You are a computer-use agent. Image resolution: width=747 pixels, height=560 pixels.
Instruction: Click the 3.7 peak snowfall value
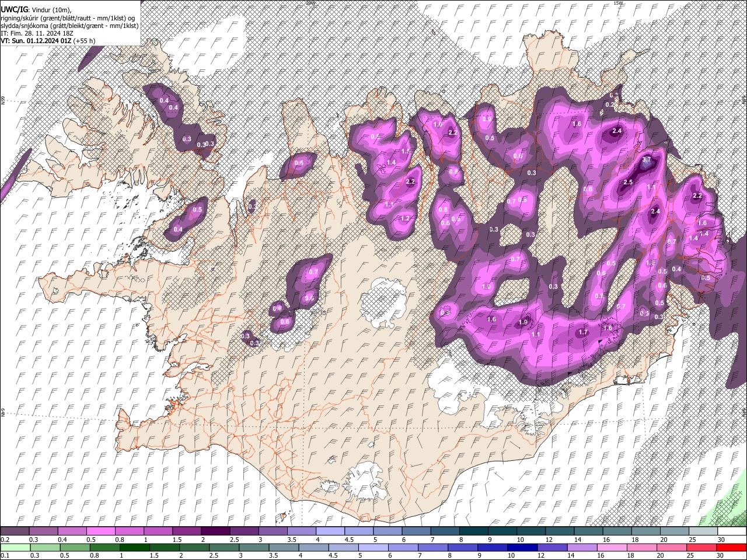coord(646,160)
